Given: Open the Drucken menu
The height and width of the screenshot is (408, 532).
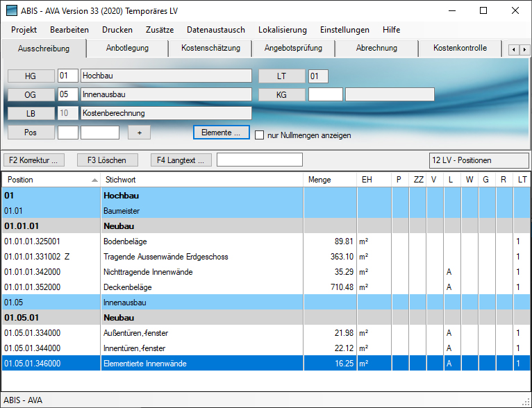Looking at the screenshot, I should tap(117, 30).
